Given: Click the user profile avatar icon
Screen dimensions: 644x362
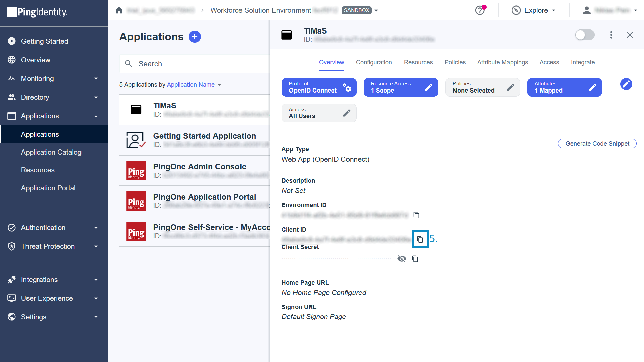Looking at the screenshot, I should tap(587, 10).
